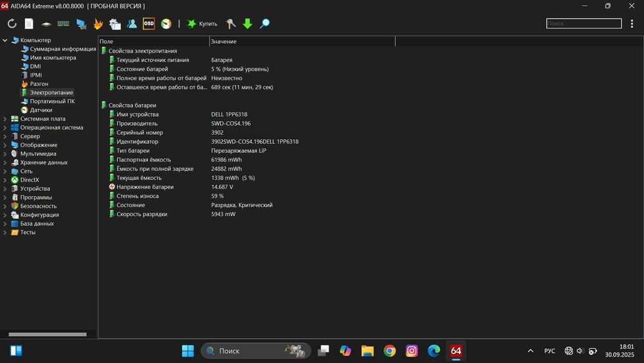Click the Поле column header

pyautogui.click(x=154, y=41)
